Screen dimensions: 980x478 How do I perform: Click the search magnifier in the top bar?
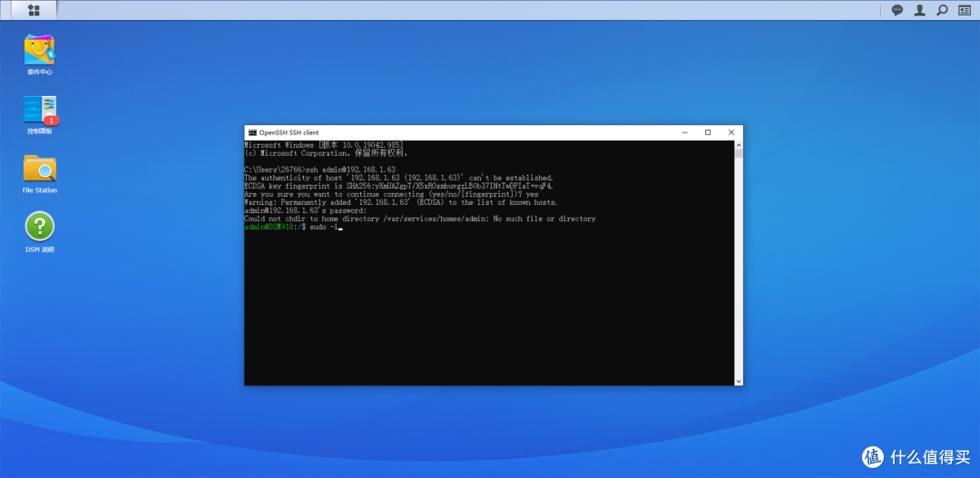(943, 10)
